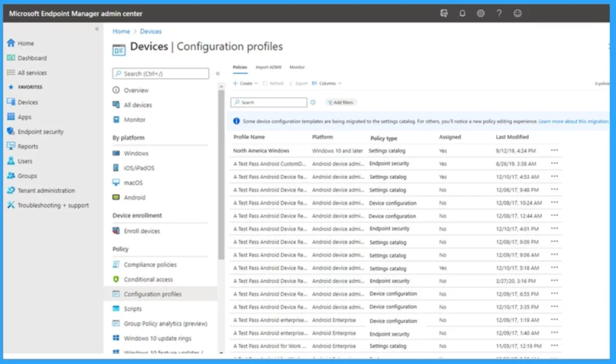This screenshot has width=616, height=364.
Task: Open more options for North America Windows
Action: click(x=554, y=150)
